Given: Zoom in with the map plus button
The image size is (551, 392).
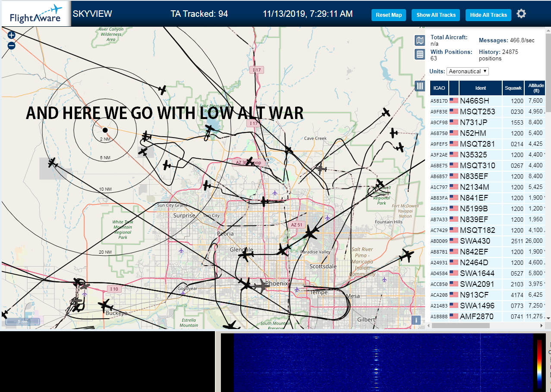Looking at the screenshot, I should [x=12, y=35].
